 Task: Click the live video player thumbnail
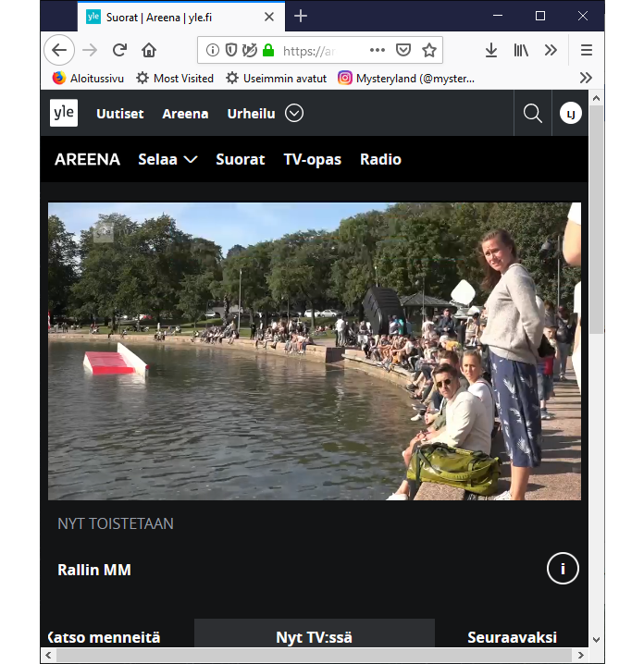click(x=315, y=351)
